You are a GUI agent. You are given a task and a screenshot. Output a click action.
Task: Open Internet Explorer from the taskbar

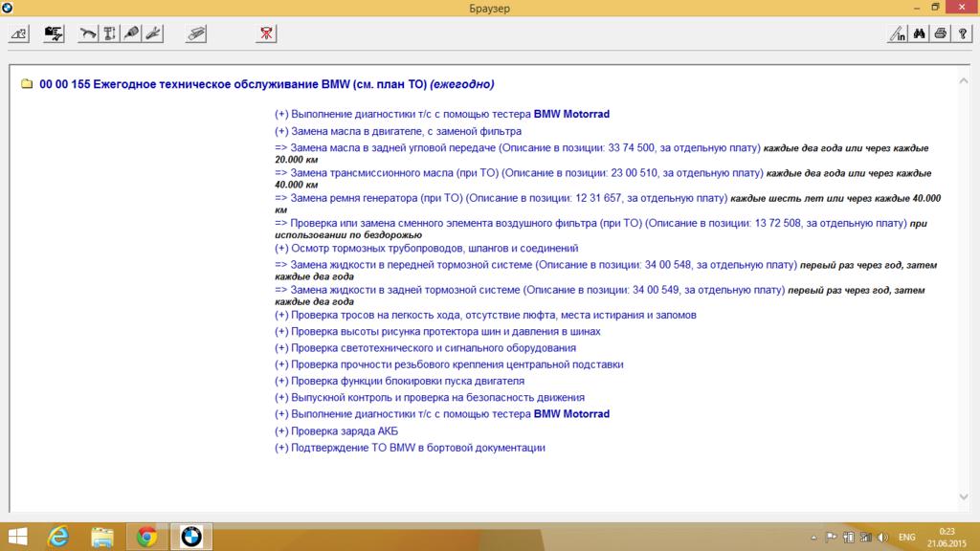tap(59, 537)
